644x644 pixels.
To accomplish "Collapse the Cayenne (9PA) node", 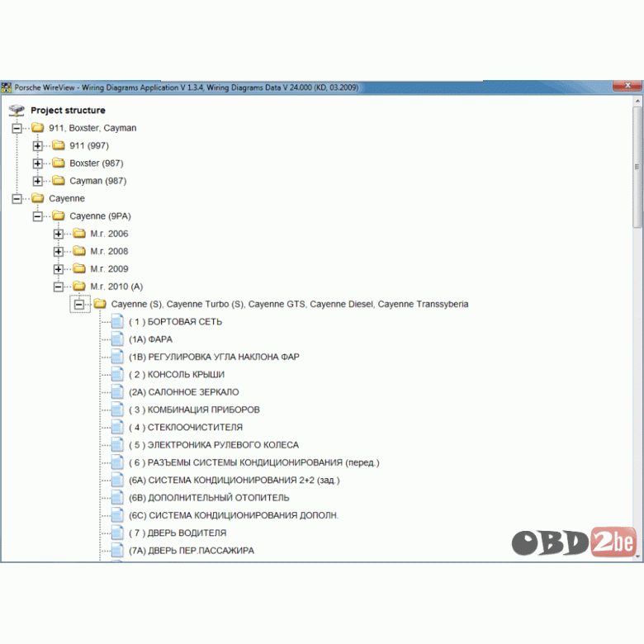I will pos(37,216).
